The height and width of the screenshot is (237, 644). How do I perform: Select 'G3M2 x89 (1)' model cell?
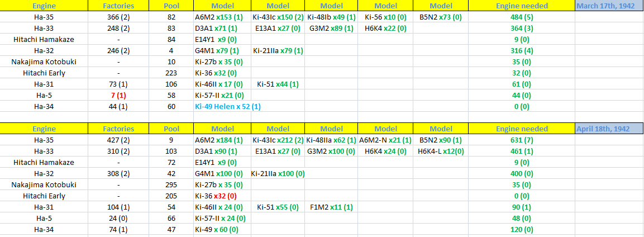(331, 29)
